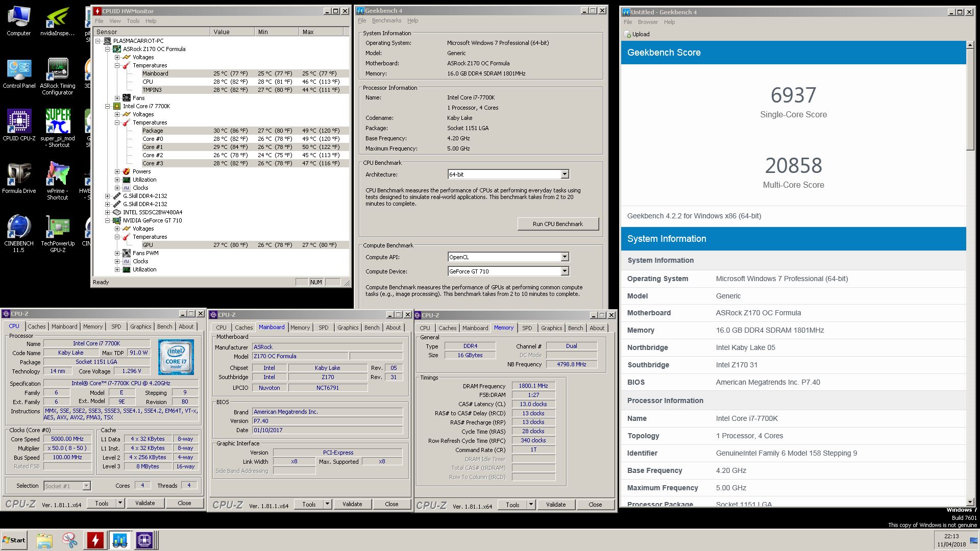The width and height of the screenshot is (980, 551).
Task: Click Tools button in Memory CPU-Z window
Action: (x=512, y=505)
